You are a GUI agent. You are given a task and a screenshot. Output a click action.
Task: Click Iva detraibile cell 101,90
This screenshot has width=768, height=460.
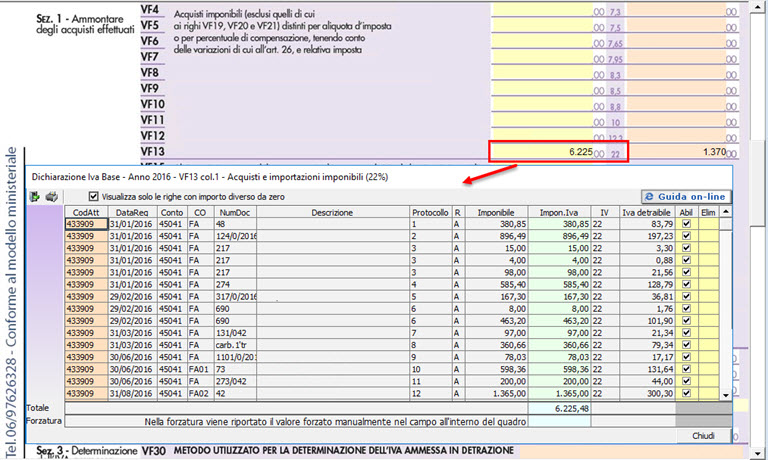pyautogui.click(x=647, y=320)
